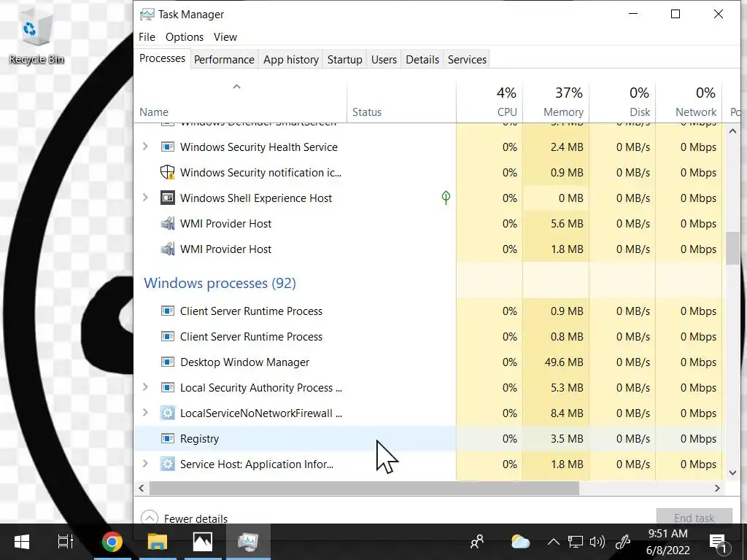Click the Desktop Window Manager process icon
The width and height of the screenshot is (747, 560).
coord(167,362)
